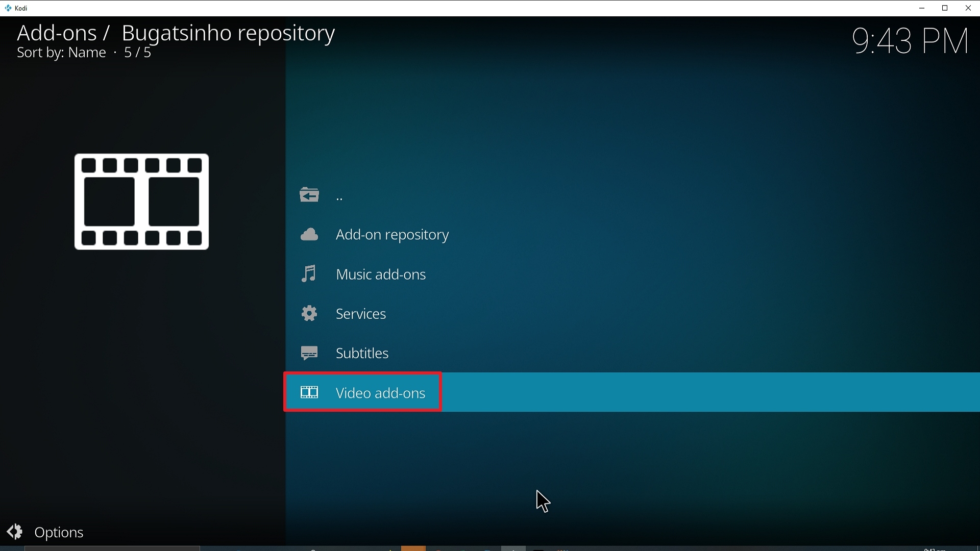Click the back folder icon
Screen dimensions: 980x551
point(309,195)
